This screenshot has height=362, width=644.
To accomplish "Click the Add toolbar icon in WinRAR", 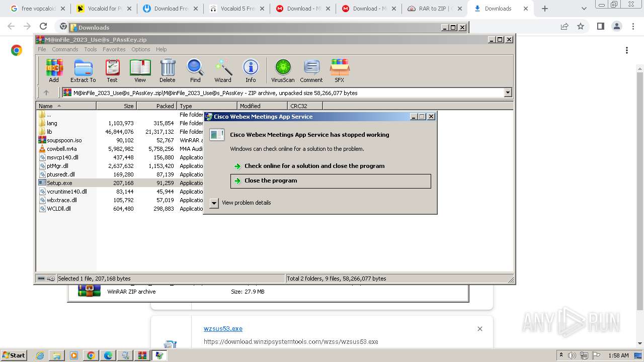I will [54, 70].
